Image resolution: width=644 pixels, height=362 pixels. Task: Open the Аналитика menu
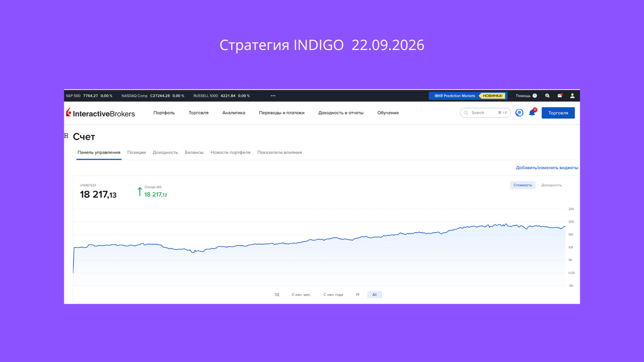234,113
